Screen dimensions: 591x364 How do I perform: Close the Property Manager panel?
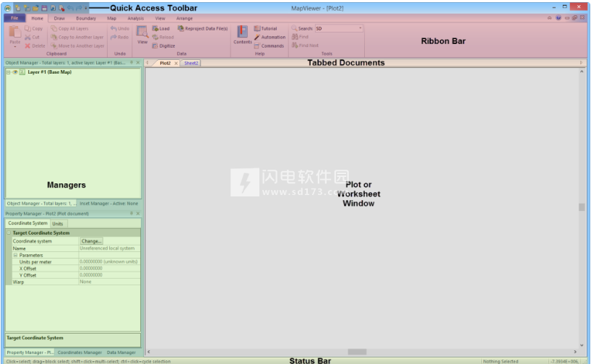coord(138,213)
